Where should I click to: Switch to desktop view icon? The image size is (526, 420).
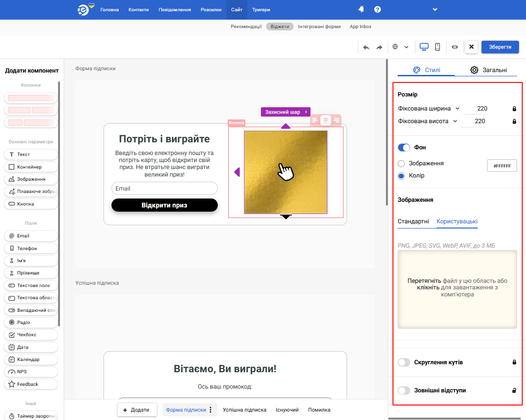[x=424, y=47]
